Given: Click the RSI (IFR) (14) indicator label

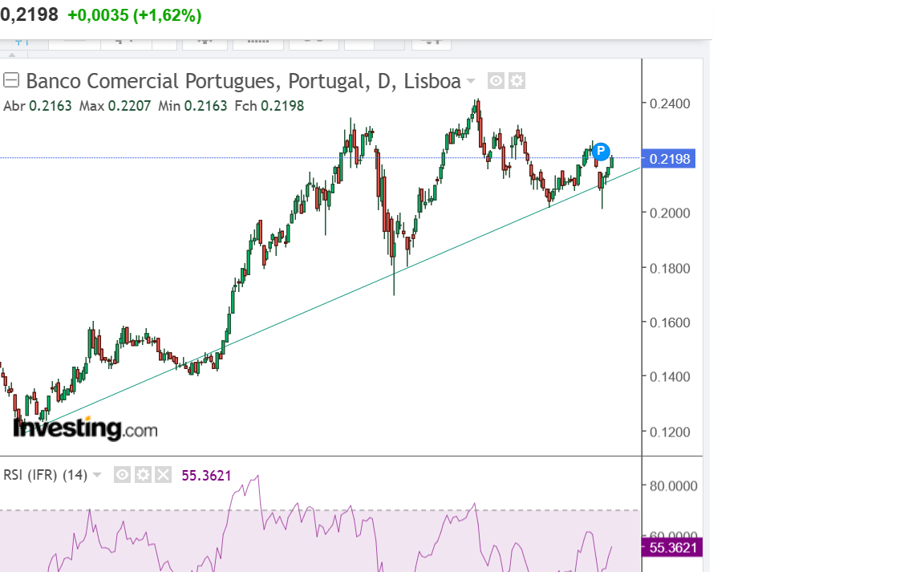Looking at the screenshot, I should click(45, 475).
